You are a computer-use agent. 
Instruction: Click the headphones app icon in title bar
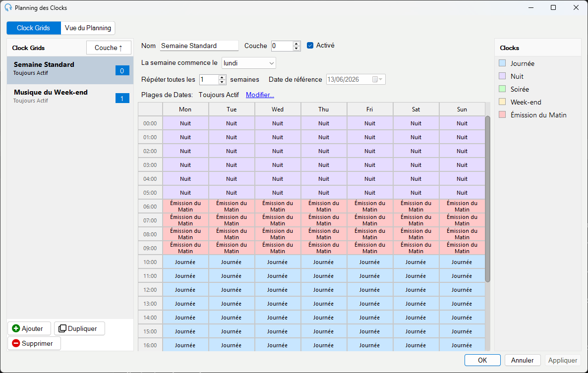8,7
